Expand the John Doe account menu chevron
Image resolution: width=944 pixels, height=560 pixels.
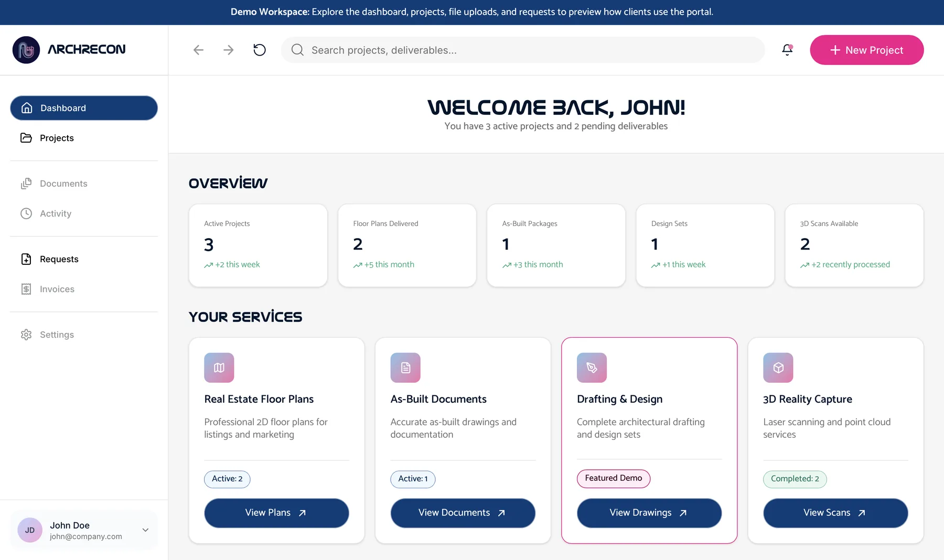(x=146, y=530)
